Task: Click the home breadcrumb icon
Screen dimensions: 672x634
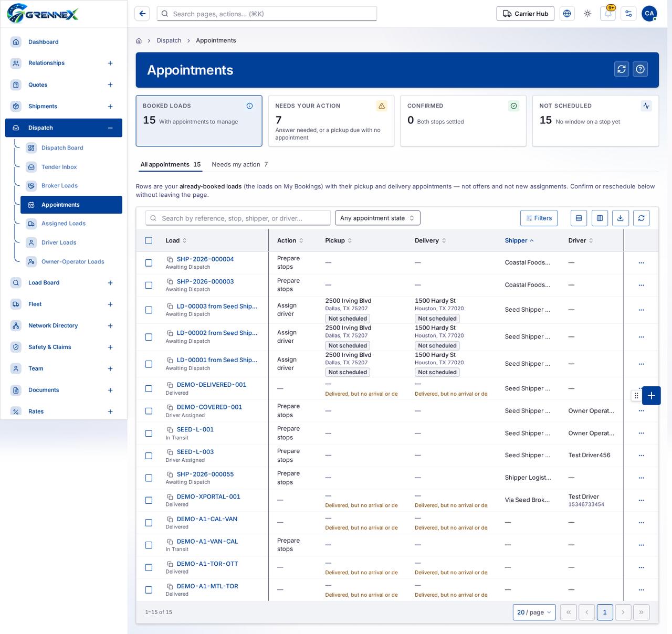Action: pos(139,40)
